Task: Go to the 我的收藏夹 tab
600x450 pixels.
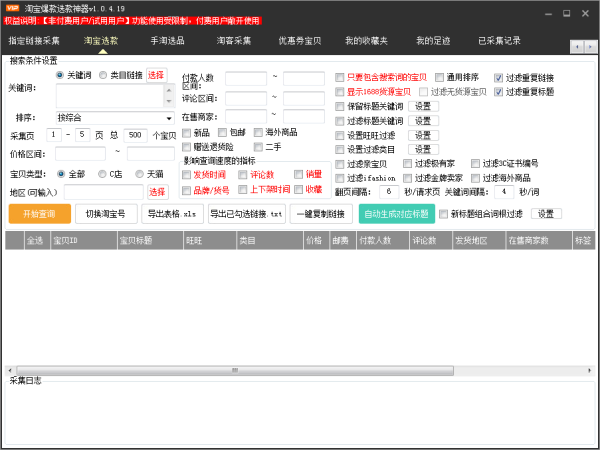Action: coord(364,42)
